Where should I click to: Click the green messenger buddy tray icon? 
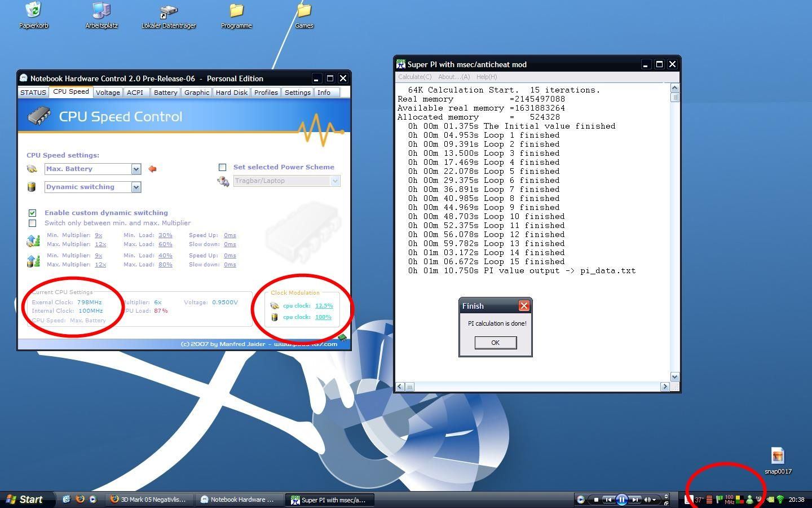[x=749, y=500]
